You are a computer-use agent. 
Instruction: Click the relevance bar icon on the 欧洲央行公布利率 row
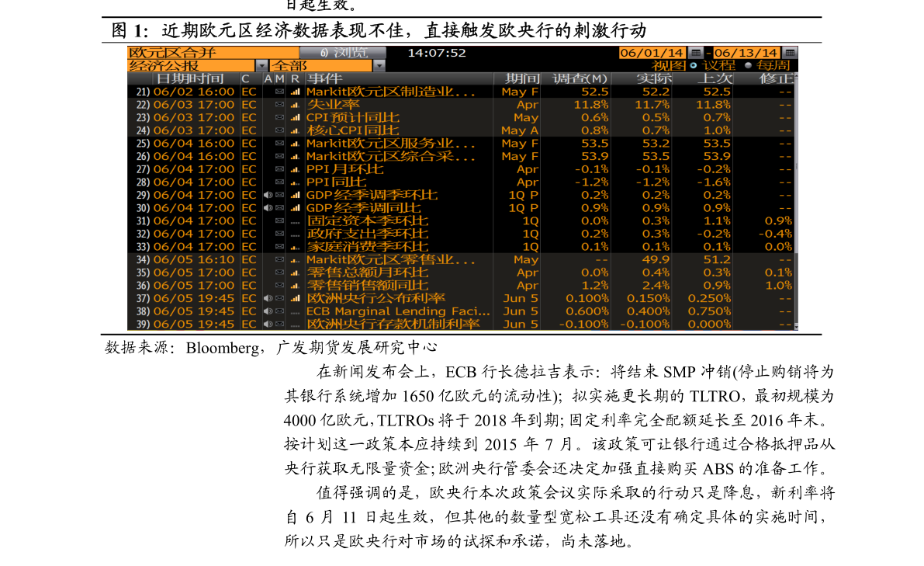click(296, 298)
